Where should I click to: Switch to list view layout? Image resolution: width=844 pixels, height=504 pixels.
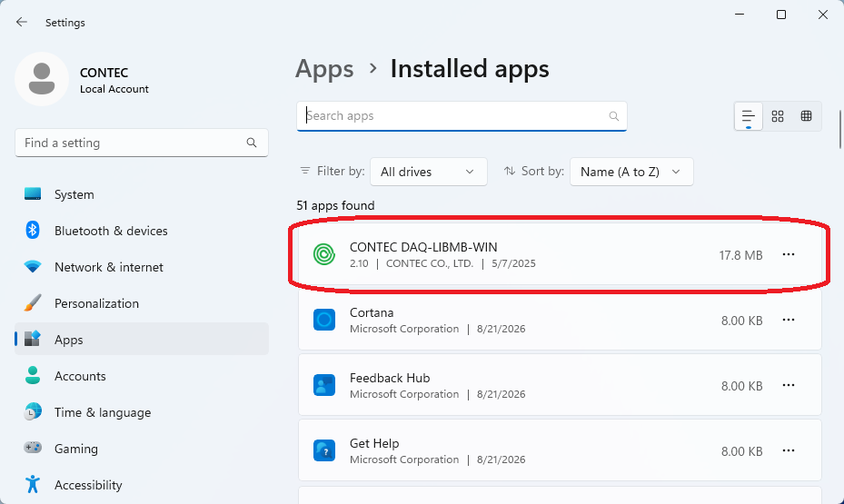tap(749, 116)
